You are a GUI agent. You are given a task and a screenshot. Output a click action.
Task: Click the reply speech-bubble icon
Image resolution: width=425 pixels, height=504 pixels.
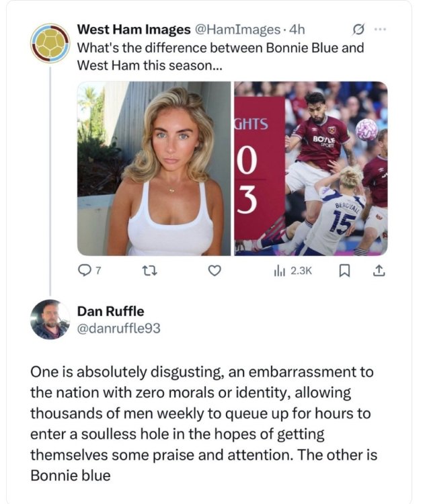pyautogui.click(x=84, y=270)
